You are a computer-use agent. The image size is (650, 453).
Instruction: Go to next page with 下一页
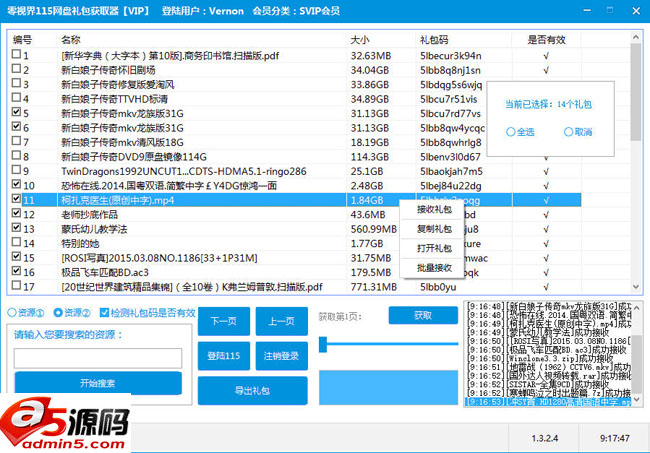223,322
